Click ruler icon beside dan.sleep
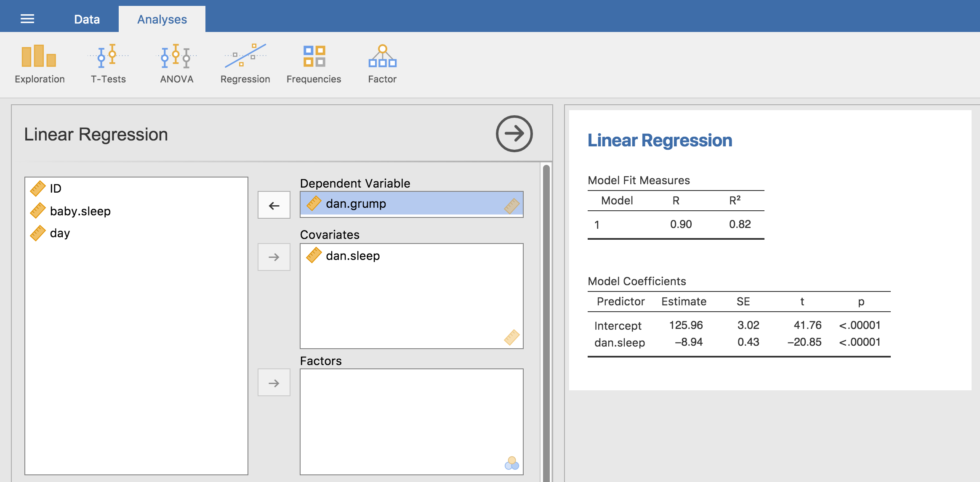The height and width of the screenshot is (482, 980). point(314,256)
